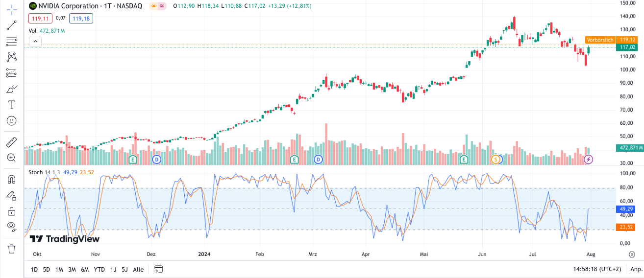Select the ruler measure tool
The image size is (644, 278).
[12, 142]
